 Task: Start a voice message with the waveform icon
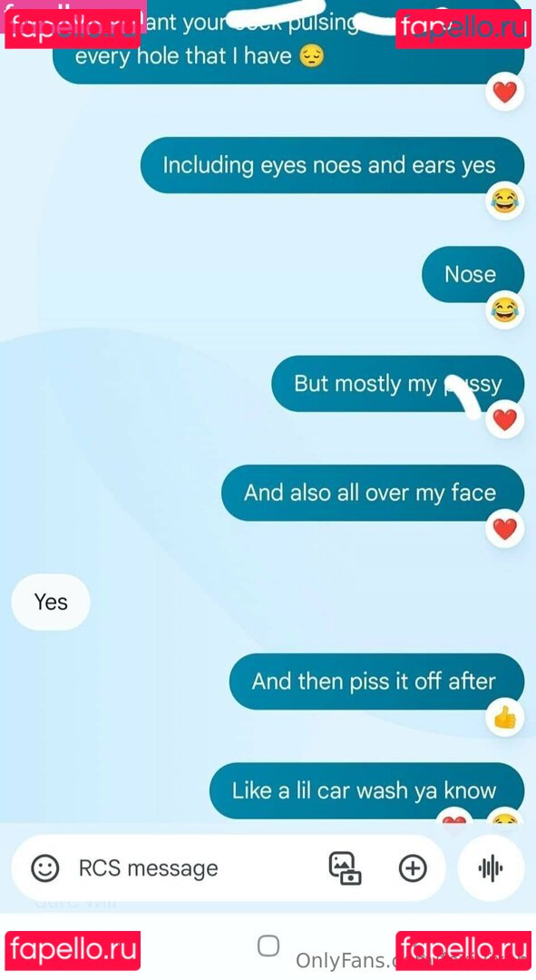pyautogui.click(x=491, y=868)
